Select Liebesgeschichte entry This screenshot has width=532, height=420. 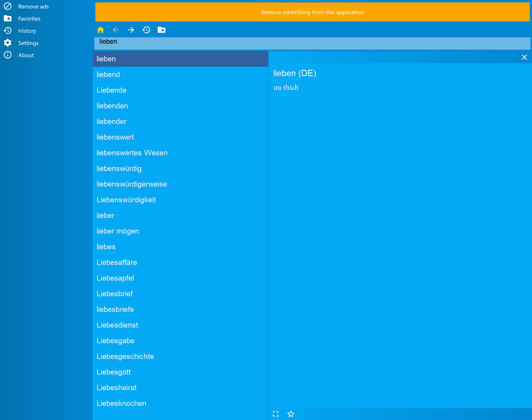pyautogui.click(x=125, y=356)
